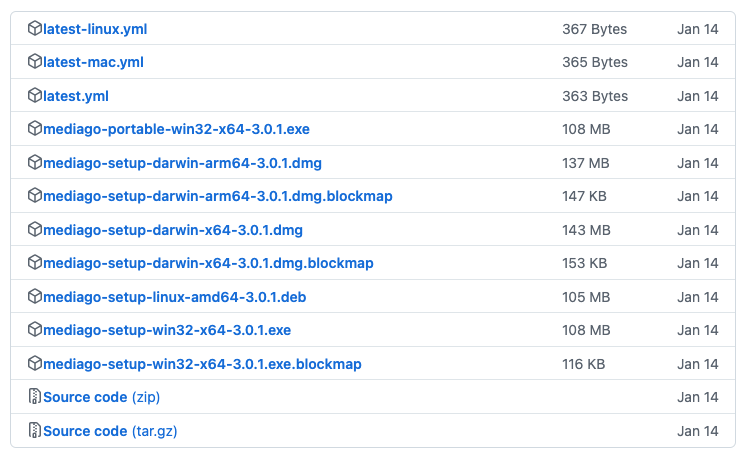This screenshot has height=457, width=744.
Task: Click package icon beside latest-linux.yml
Action: tap(35, 28)
